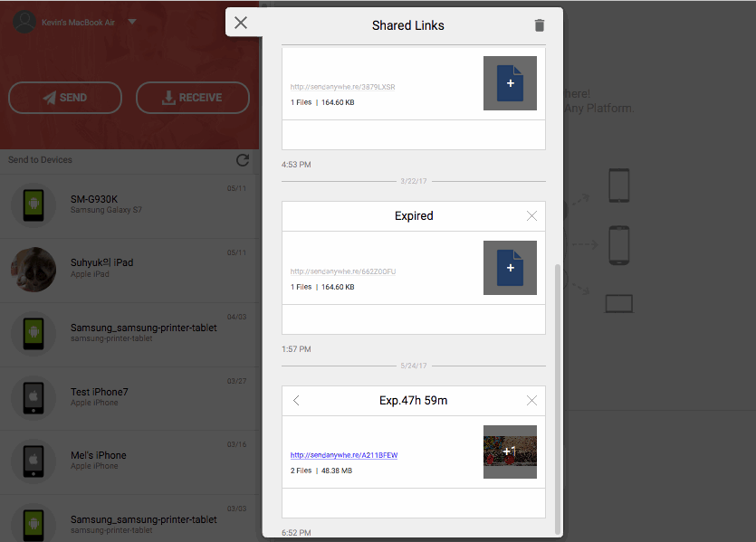Image resolution: width=756 pixels, height=542 pixels.
Task: Expand Kevin's MacBook Air dropdown arrow
Action: pos(132,22)
